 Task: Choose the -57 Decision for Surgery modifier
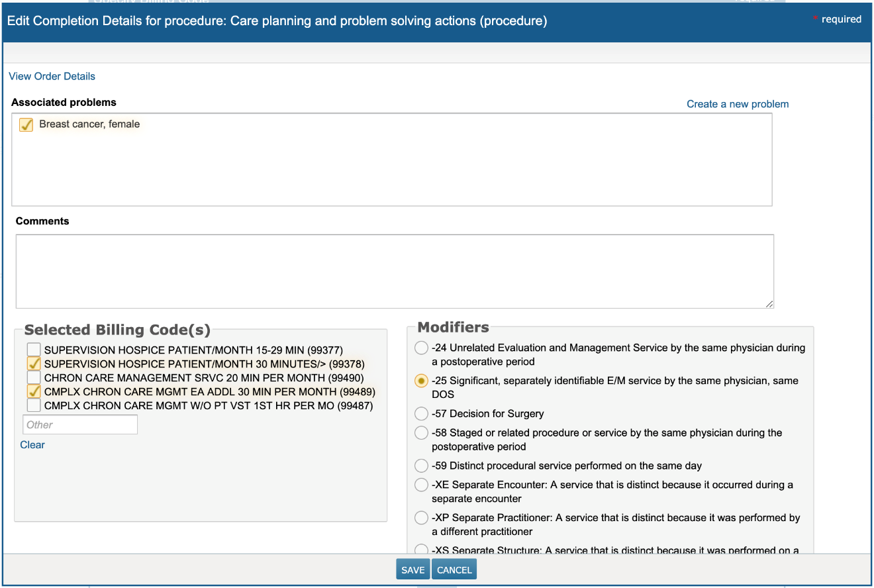point(421,414)
